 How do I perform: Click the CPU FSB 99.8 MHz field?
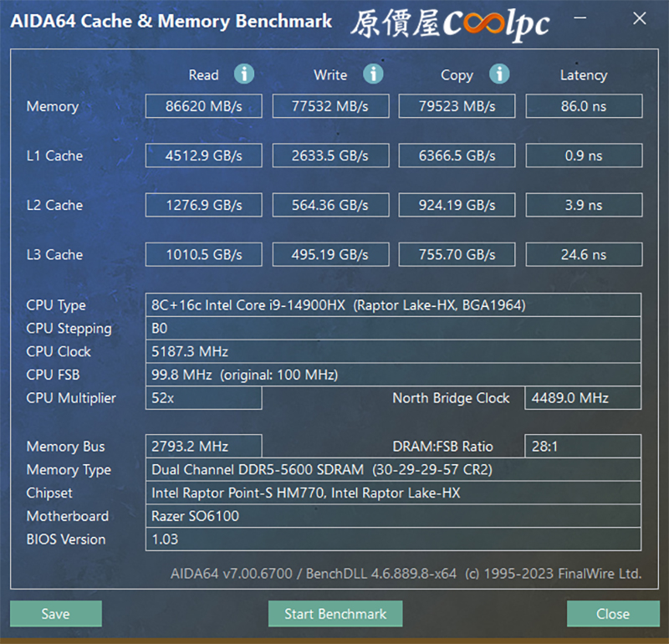393,375
